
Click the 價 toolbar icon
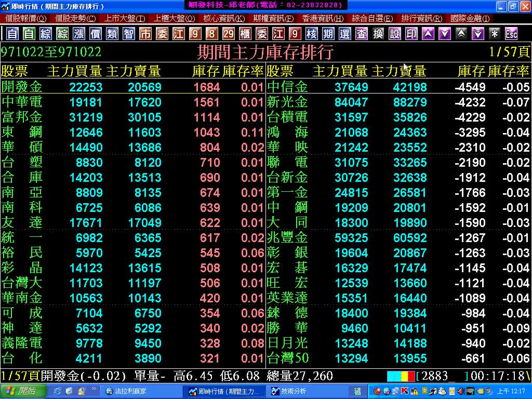click(x=96, y=34)
